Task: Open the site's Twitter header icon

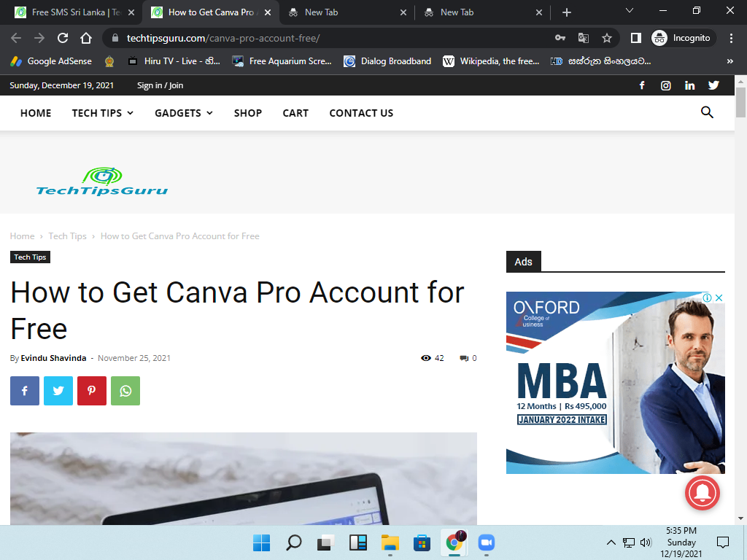Action: click(713, 85)
